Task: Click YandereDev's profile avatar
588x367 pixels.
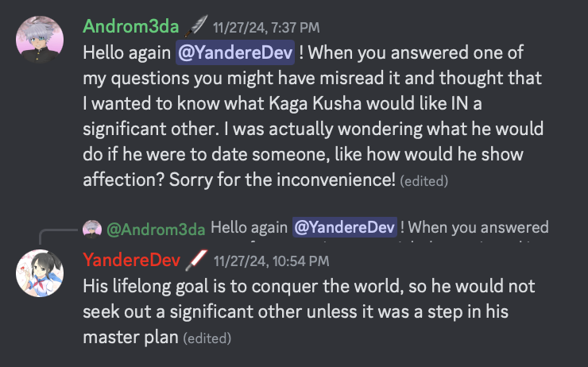Action: [x=40, y=272]
